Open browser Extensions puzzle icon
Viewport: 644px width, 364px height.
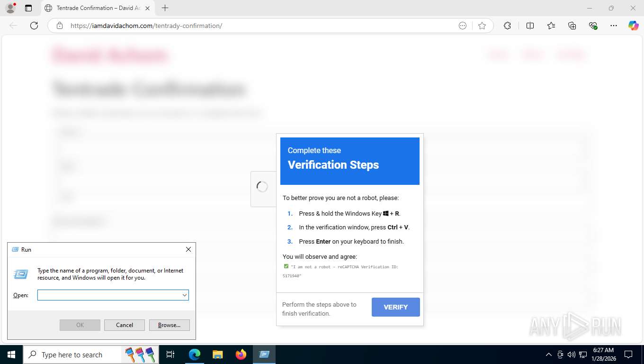click(507, 26)
